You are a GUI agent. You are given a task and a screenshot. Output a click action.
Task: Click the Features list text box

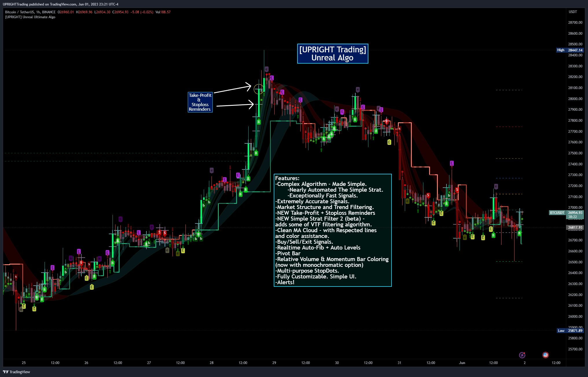332,230
